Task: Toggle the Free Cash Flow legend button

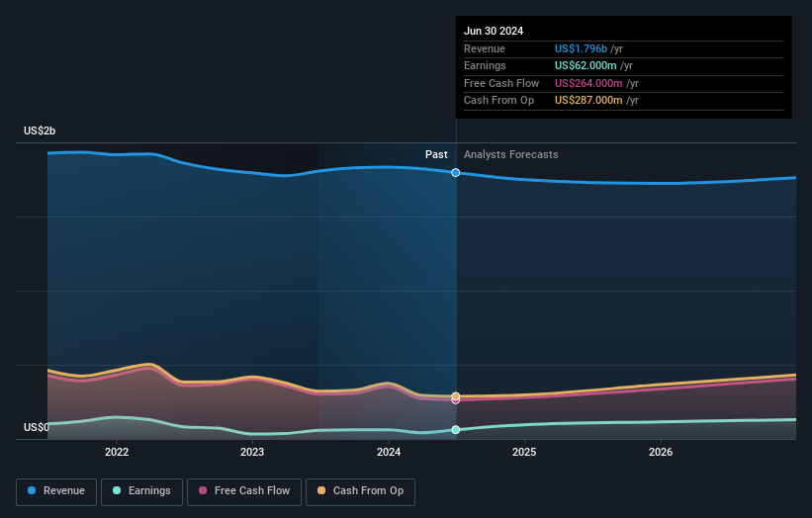Action: 244,491
